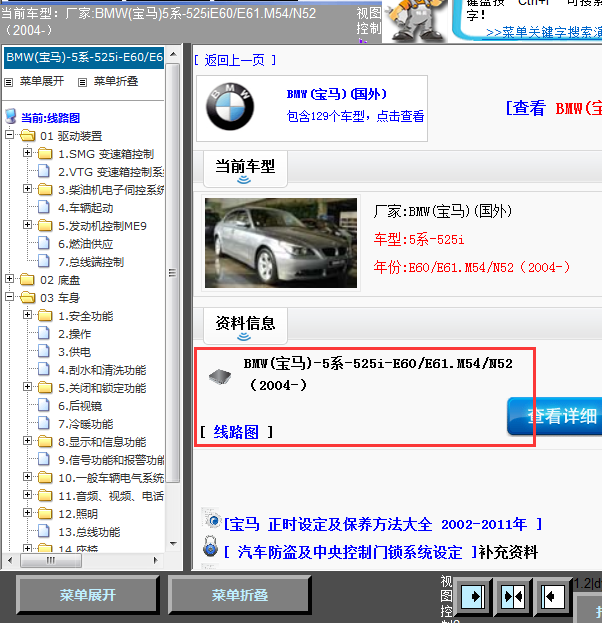Expand 5.发动机控制ME9 folder node
Screen dimensions: 602x624
tap(27, 225)
